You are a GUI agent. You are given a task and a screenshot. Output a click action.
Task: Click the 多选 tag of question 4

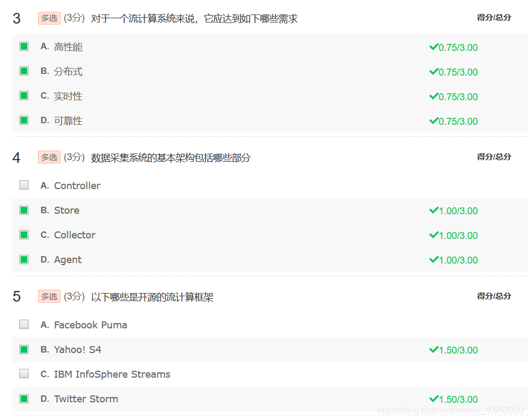coord(49,157)
